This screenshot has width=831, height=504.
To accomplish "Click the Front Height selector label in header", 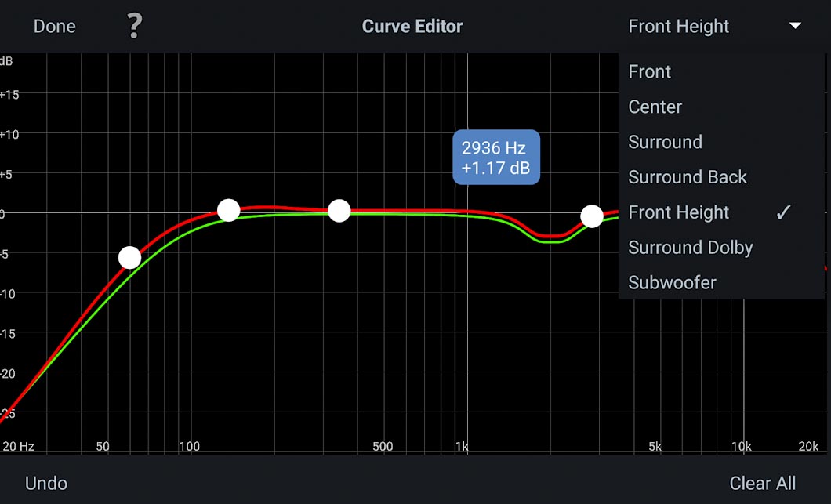I will [678, 26].
